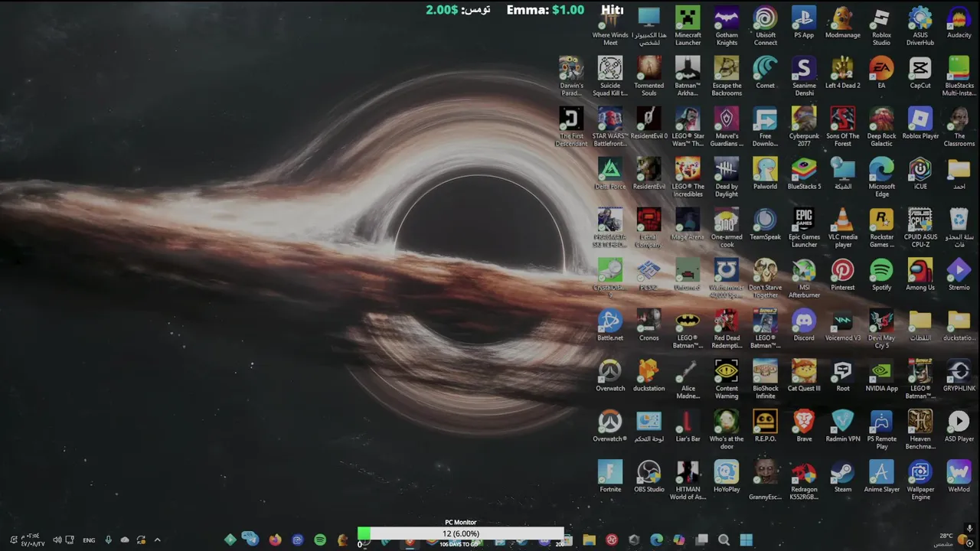980x551 pixels.
Task: Open the weather widget showing 28°C
Action: point(952,540)
